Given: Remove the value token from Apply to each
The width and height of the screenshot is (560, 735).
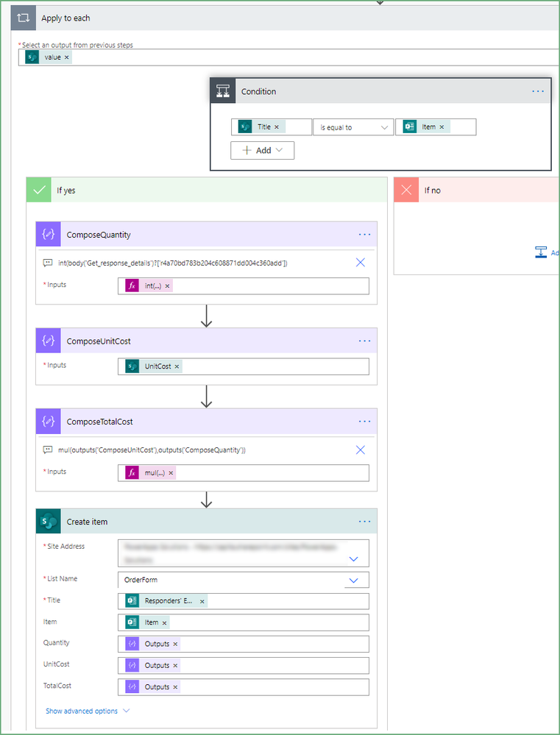Looking at the screenshot, I should click(67, 57).
